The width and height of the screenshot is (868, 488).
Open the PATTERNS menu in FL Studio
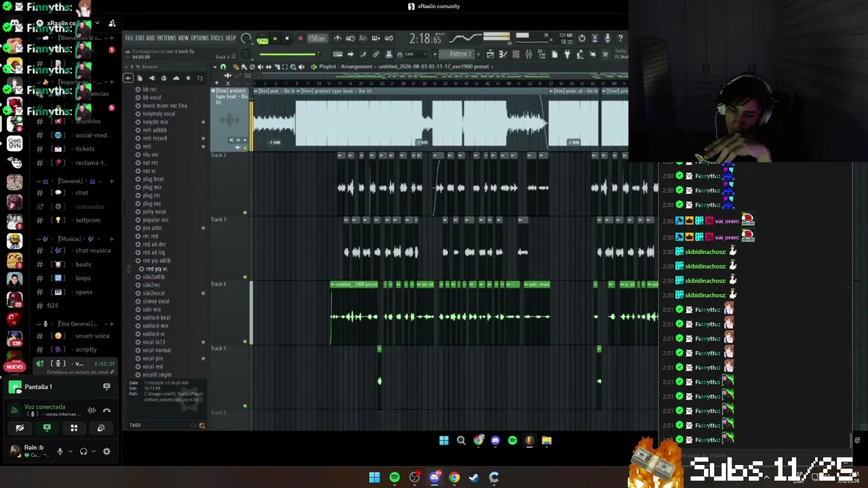coord(166,39)
